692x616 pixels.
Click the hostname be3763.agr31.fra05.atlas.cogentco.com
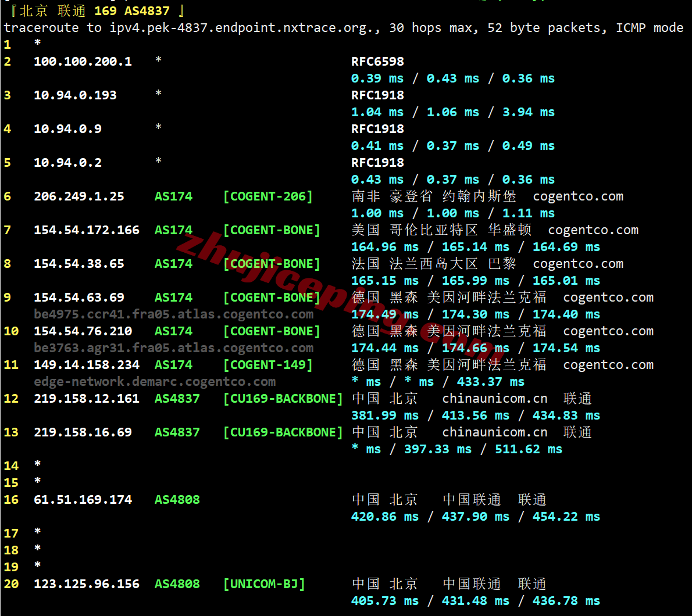coord(173,348)
